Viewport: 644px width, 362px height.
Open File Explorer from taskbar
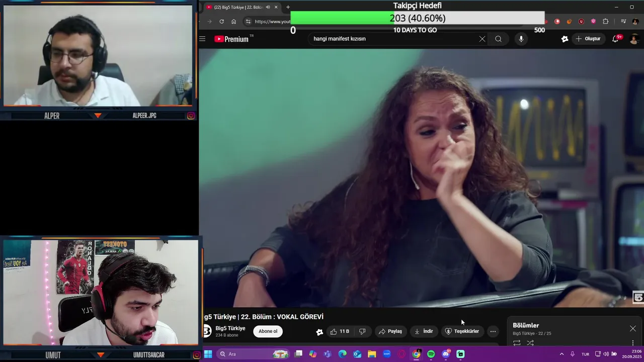372,354
